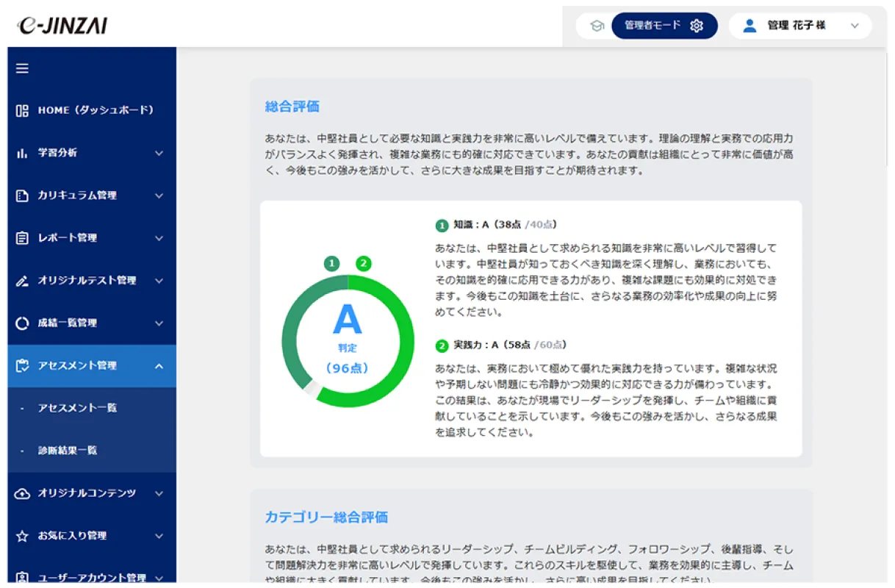Click the お気に入り管理 star icon
This screenshot has width=895, height=588.
(x=22, y=536)
